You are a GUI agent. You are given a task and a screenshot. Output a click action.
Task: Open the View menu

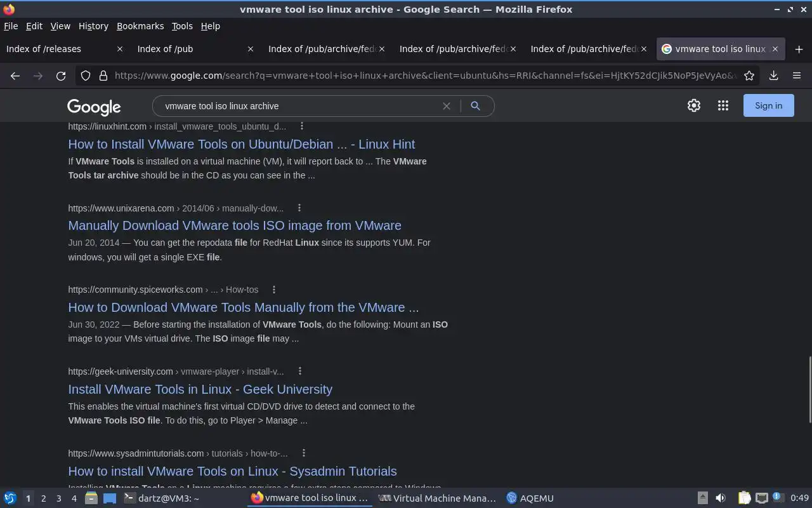click(x=60, y=26)
